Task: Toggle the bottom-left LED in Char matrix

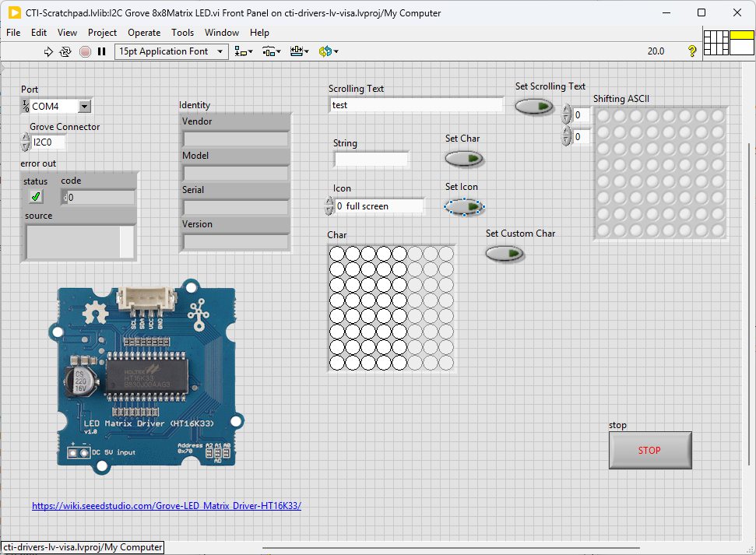Action: 337,363
